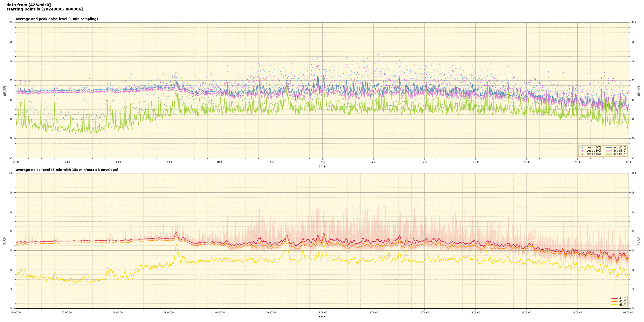Click the 22:00:00 tick on lower time axis
Screen dimensions: 644x322
pyautogui.click(x=577, y=313)
